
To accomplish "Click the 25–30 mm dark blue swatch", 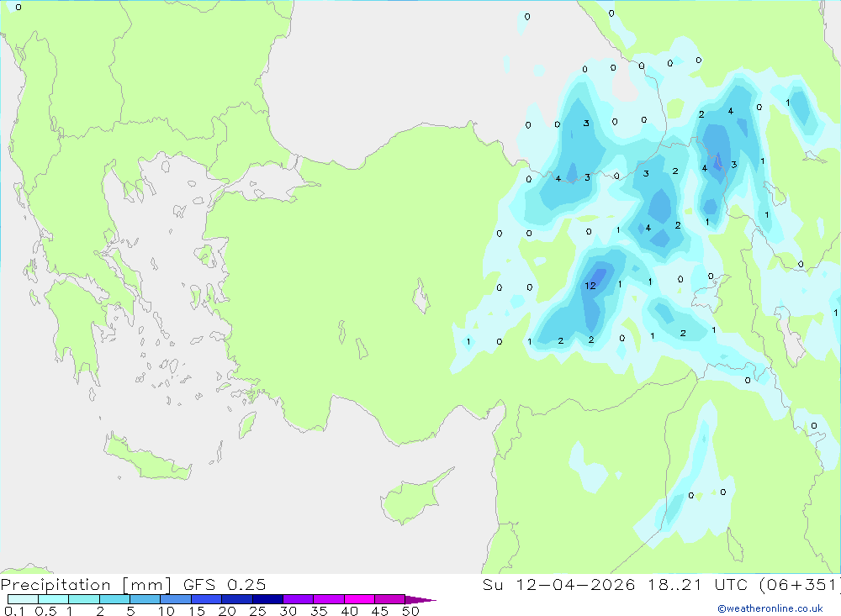I will tap(267, 599).
